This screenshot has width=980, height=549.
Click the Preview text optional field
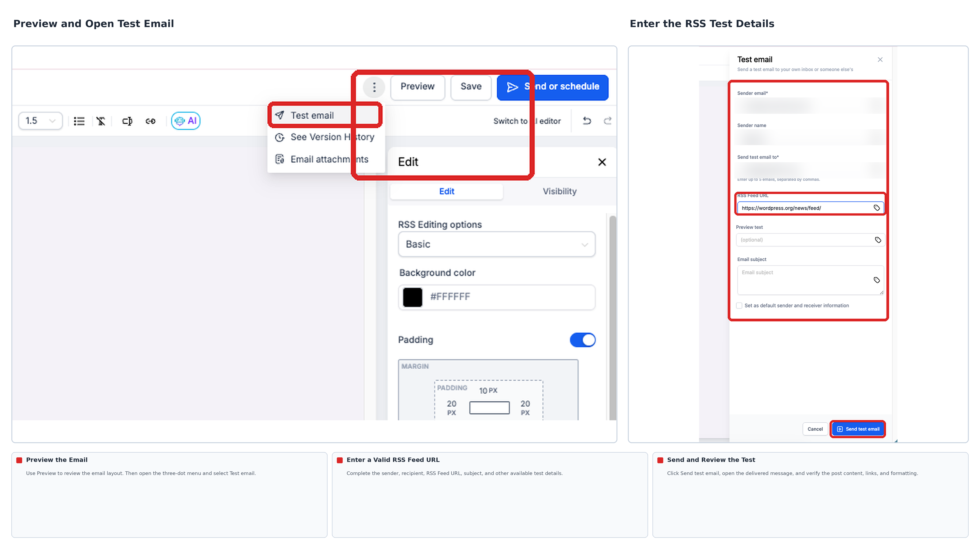point(810,240)
